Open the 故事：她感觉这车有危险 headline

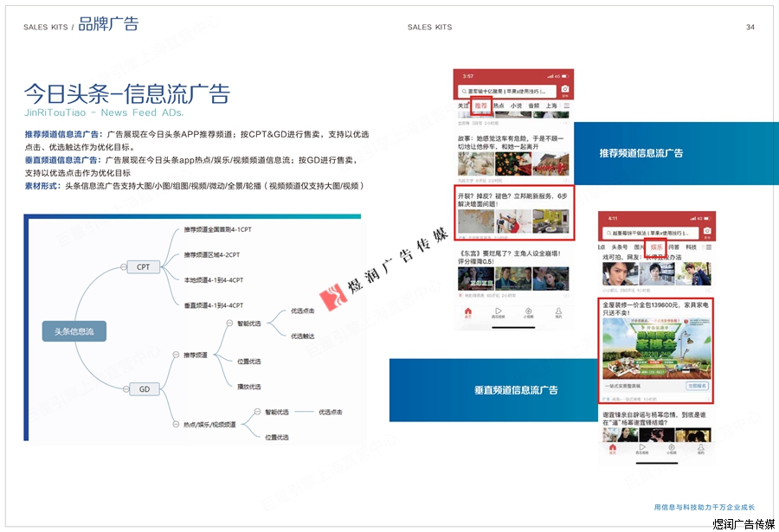[510, 143]
